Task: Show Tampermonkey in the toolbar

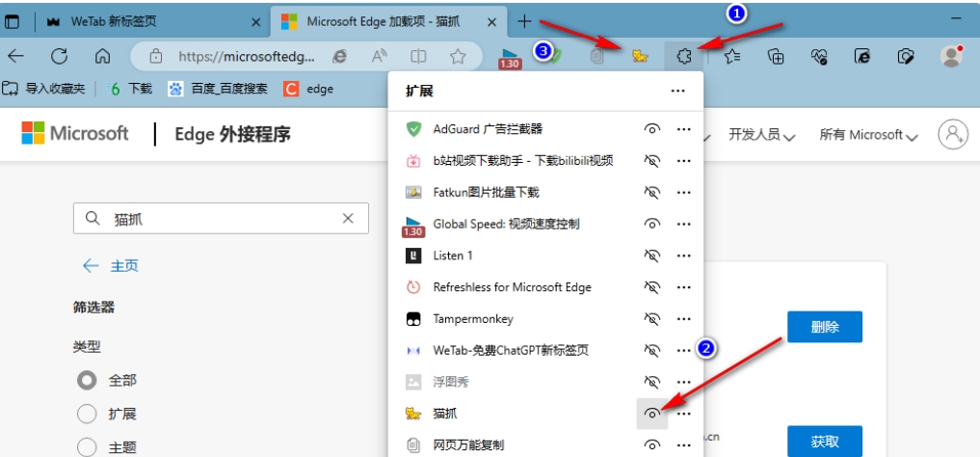Action: pos(652,319)
